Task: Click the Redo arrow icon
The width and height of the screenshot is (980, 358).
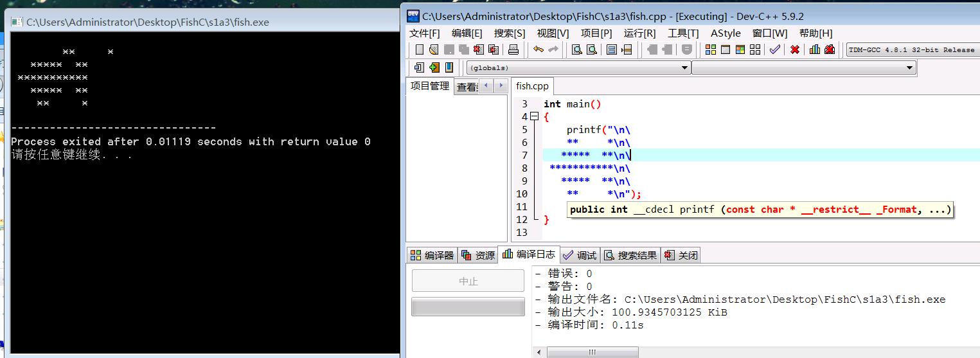Action: [553, 49]
